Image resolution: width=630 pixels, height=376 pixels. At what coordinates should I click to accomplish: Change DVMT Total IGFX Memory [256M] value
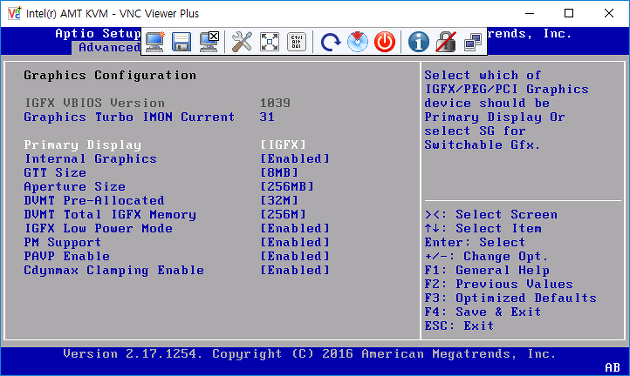283,215
